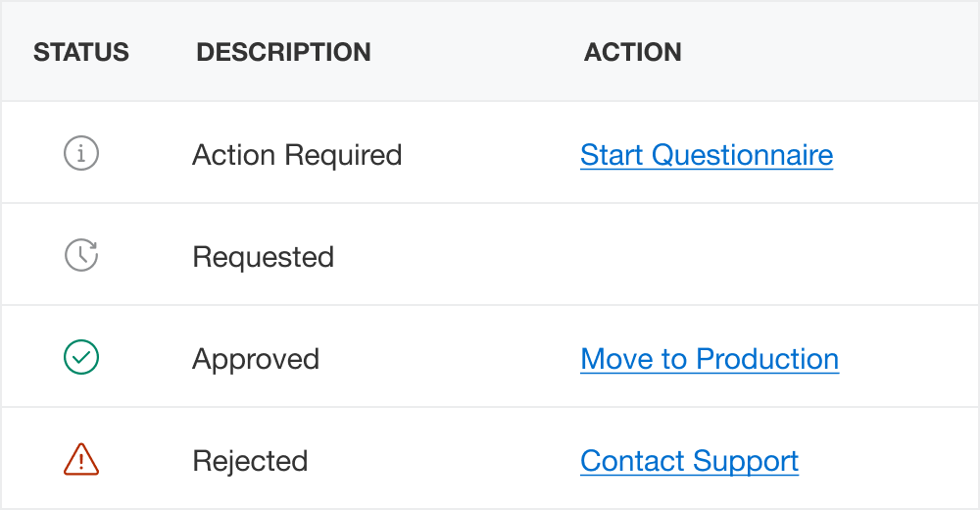Screen dimensions: 980x510
Task: Select the Action Required description text
Action: (297, 155)
